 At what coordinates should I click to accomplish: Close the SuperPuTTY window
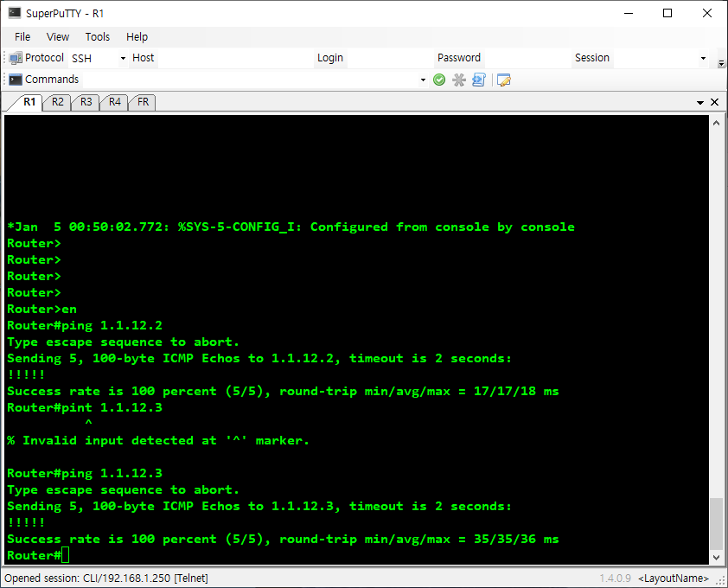tap(706, 13)
